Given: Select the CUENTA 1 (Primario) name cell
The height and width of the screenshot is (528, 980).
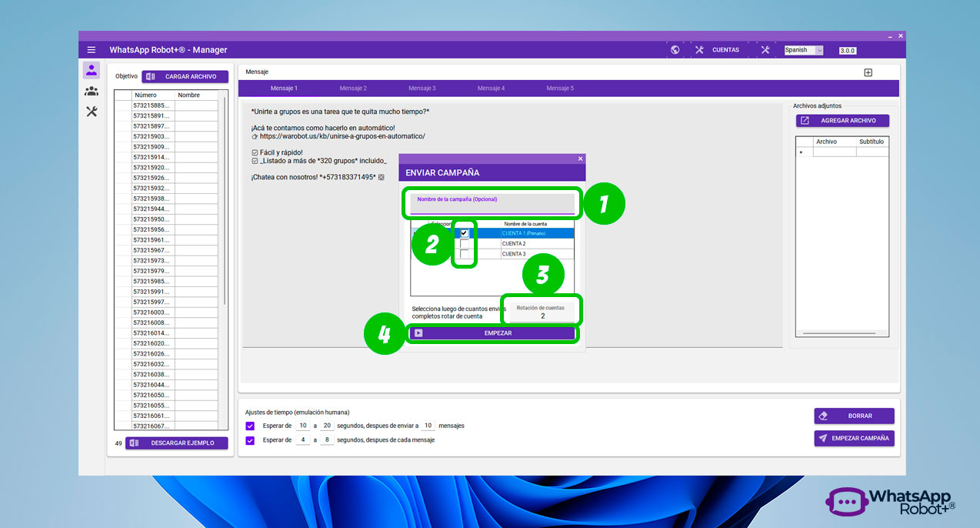Looking at the screenshot, I should (x=537, y=233).
